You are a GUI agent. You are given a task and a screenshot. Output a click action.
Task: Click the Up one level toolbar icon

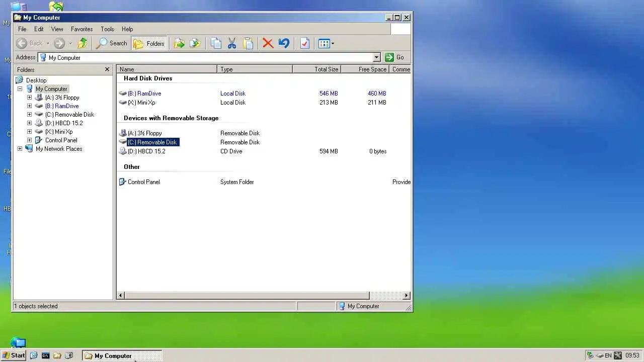pos(83,43)
